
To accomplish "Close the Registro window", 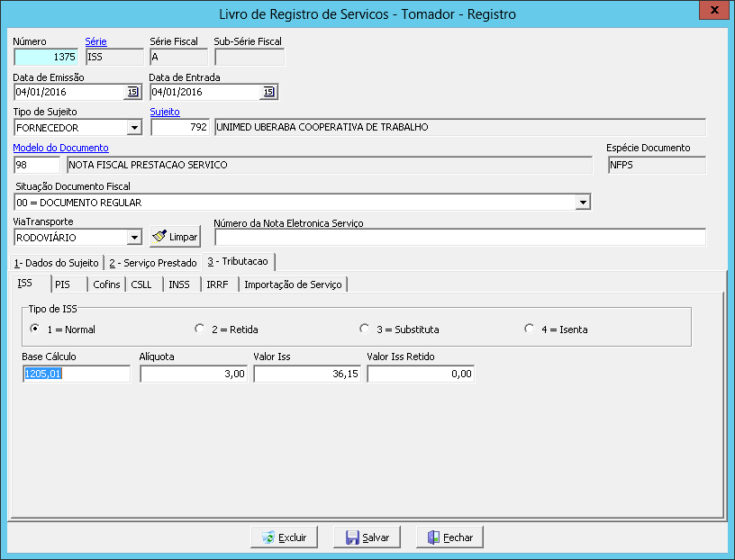I will [714, 10].
